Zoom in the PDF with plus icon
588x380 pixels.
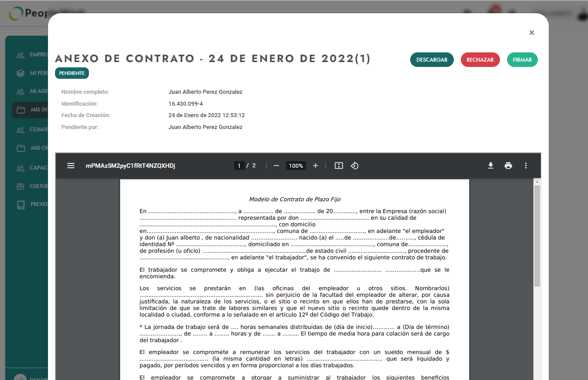pyautogui.click(x=316, y=166)
